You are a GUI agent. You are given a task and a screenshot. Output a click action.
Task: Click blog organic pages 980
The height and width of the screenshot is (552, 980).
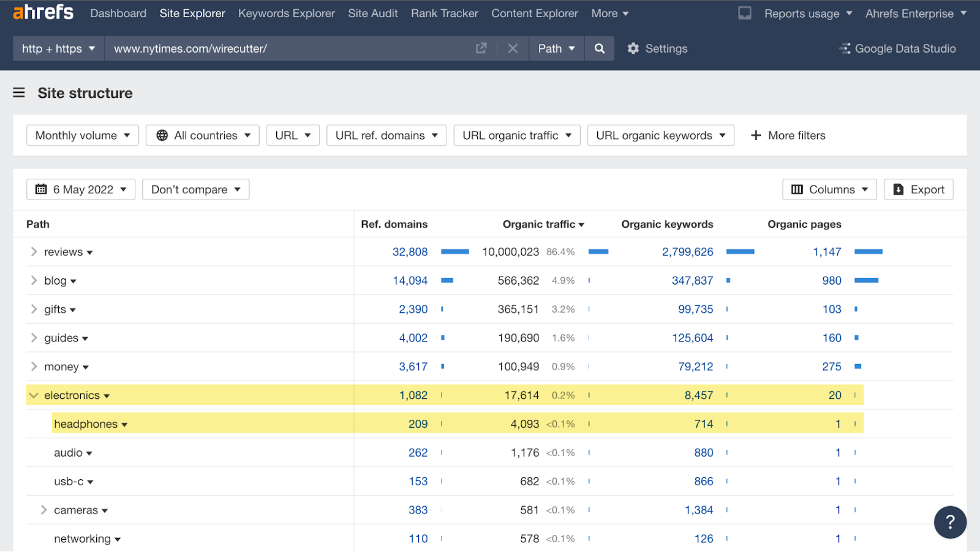click(x=832, y=280)
